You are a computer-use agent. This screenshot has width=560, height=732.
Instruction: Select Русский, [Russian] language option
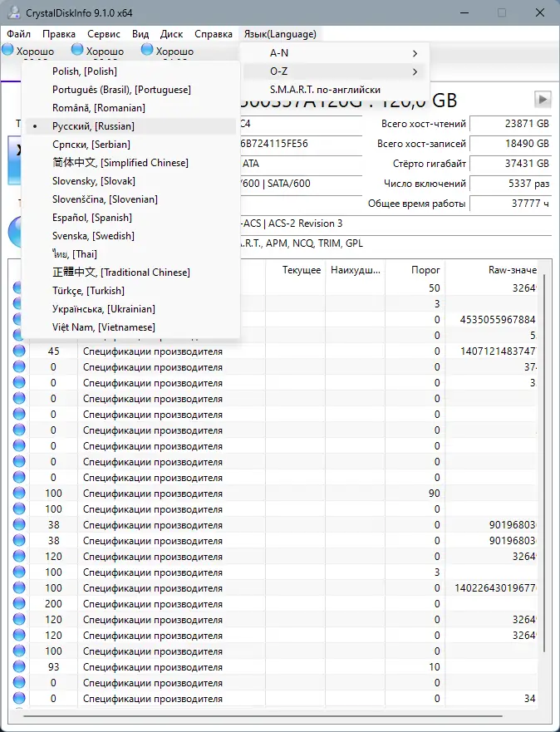(93, 126)
